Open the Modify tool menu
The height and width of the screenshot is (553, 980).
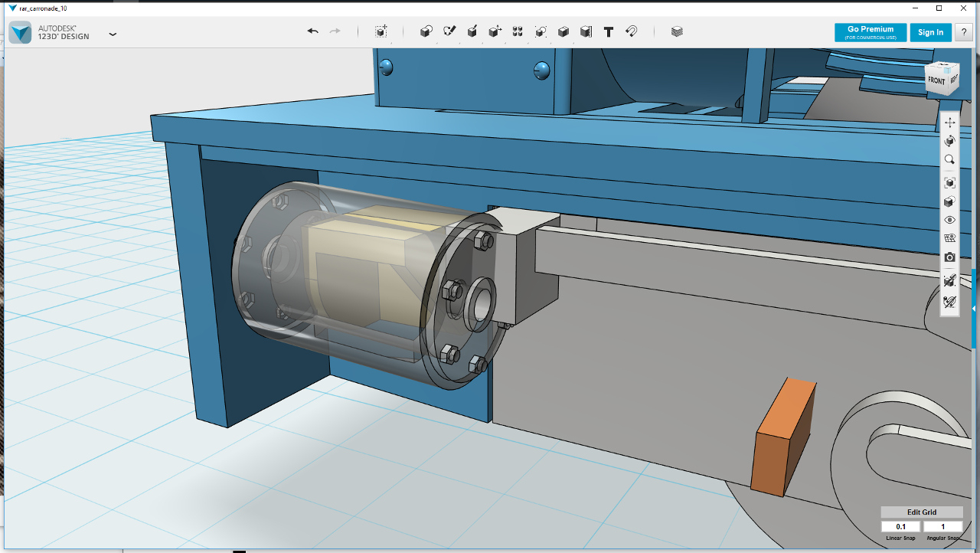495,31
